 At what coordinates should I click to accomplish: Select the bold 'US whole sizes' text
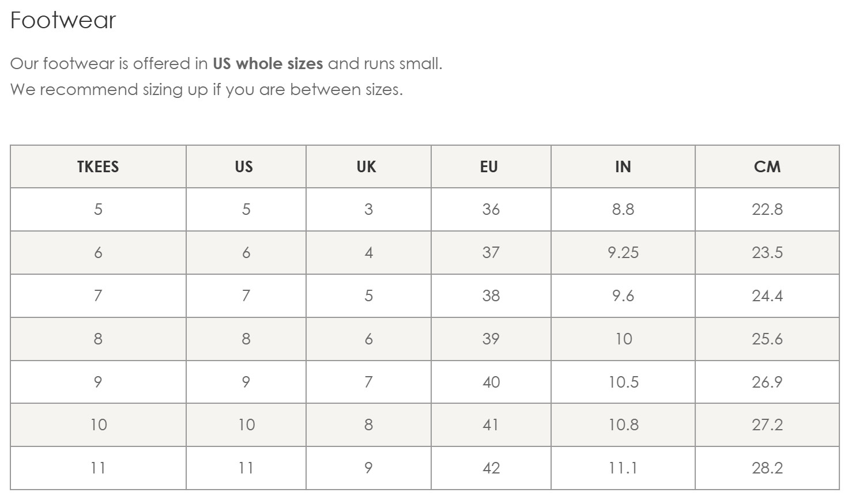[267, 63]
